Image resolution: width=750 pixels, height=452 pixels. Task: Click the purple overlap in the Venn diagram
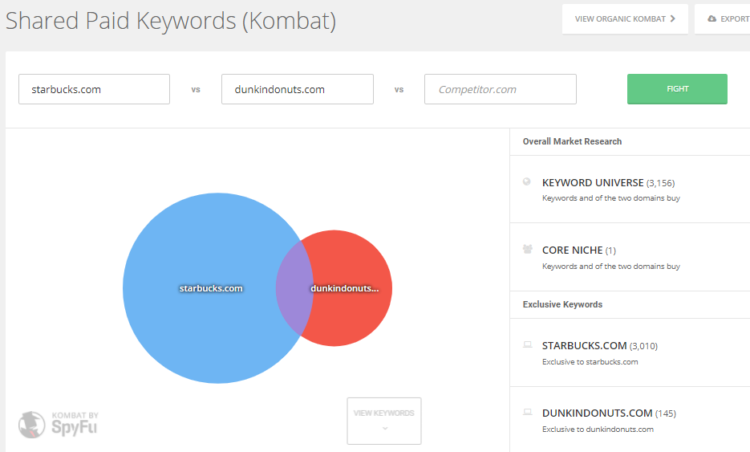point(293,288)
